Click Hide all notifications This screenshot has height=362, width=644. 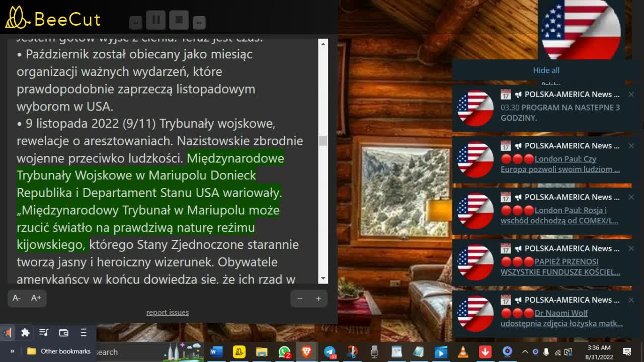point(546,70)
